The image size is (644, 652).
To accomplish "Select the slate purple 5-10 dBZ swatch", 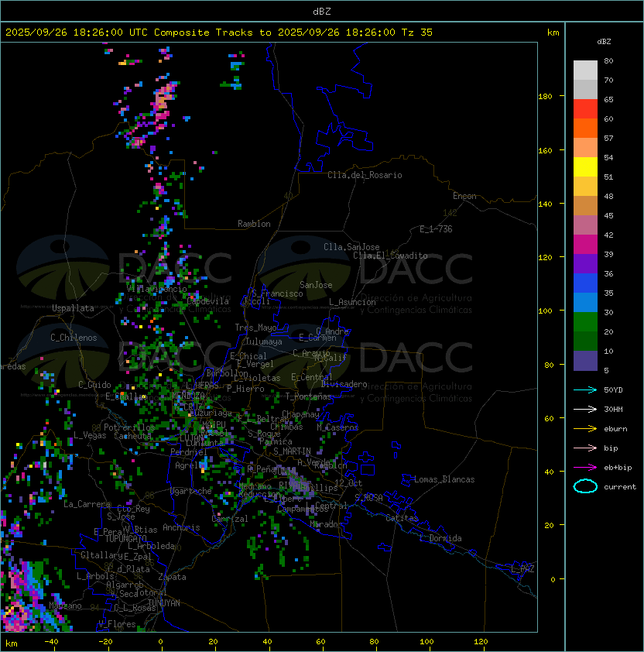I will click(585, 360).
